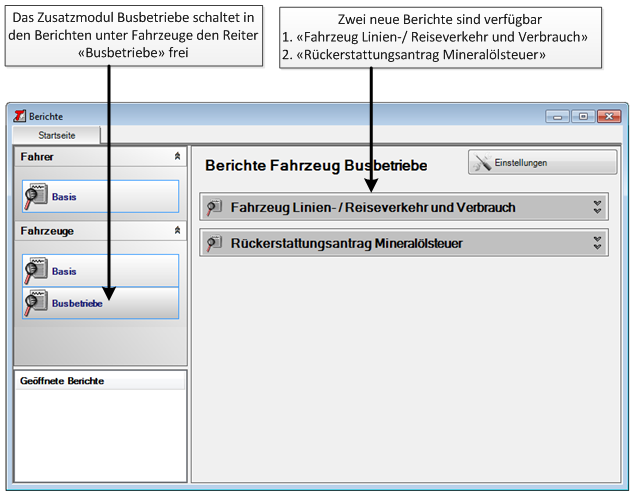Select the Fahrer section header label
Viewport: 633px width, 498px height.
(x=37, y=157)
